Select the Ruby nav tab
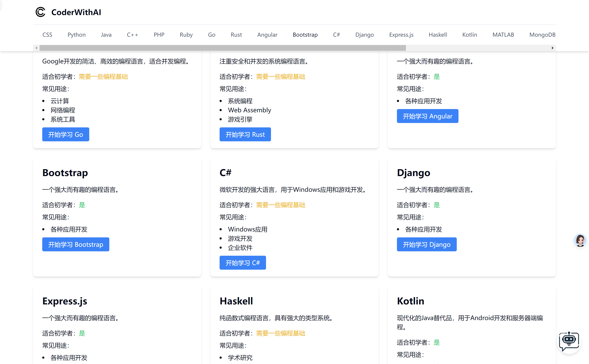 (x=186, y=35)
